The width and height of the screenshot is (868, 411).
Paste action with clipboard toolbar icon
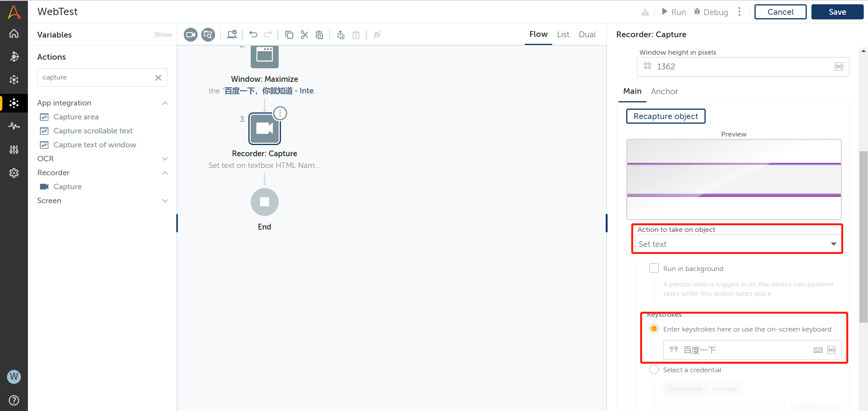click(x=319, y=35)
